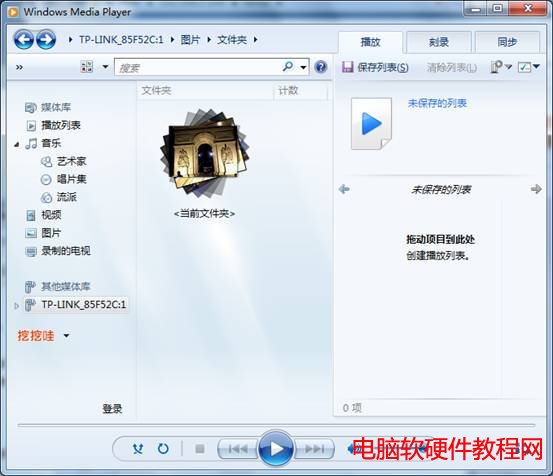This screenshot has height=476, width=553.
Task: Click the forward navigation arrow
Action: (46, 39)
